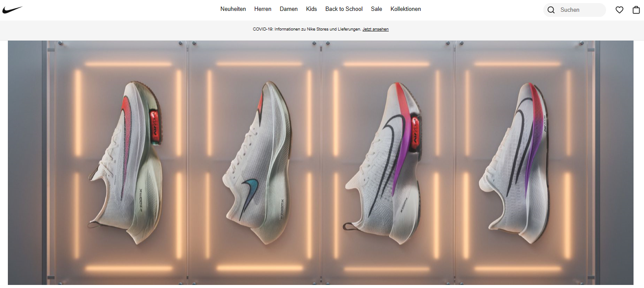Focus the Suchen search field
This screenshot has width=644, height=288.
pos(575,10)
